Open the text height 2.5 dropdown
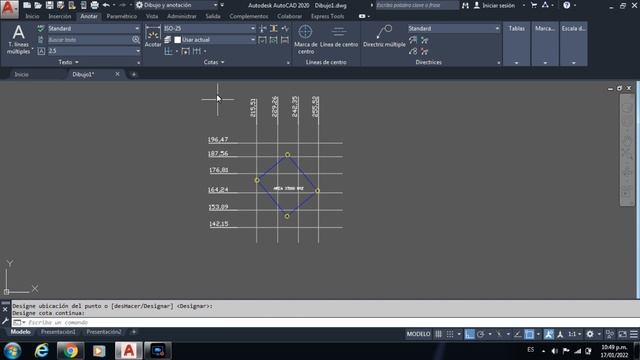 [x=94, y=51]
